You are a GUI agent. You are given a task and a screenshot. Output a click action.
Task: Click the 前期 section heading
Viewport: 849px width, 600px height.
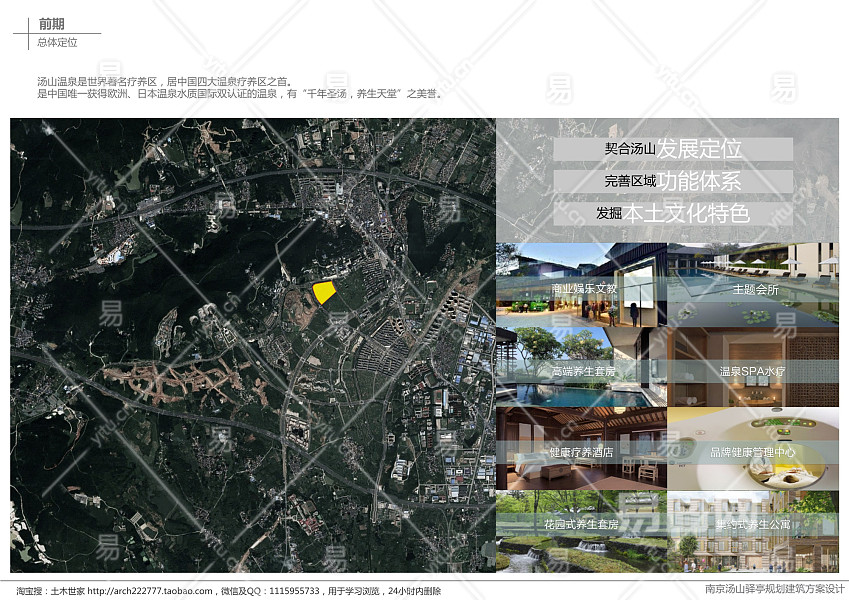[x=53, y=24]
